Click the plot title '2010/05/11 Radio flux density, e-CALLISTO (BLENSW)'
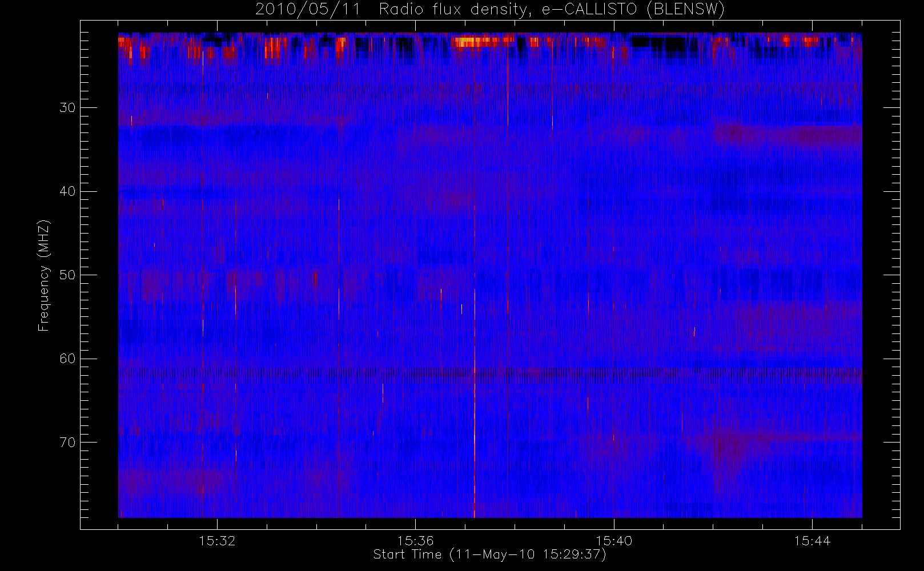 click(x=489, y=10)
